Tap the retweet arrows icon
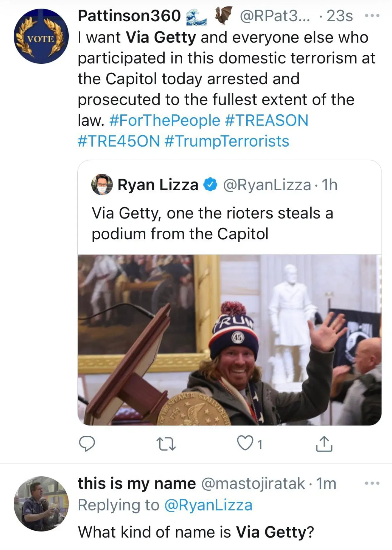Image resolution: width=392 pixels, height=550 pixels. (x=166, y=444)
